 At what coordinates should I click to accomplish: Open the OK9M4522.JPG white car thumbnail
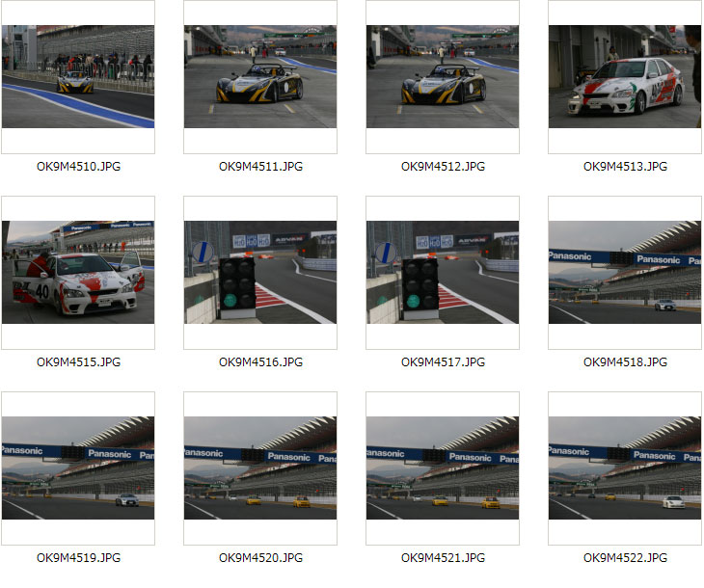point(625,468)
